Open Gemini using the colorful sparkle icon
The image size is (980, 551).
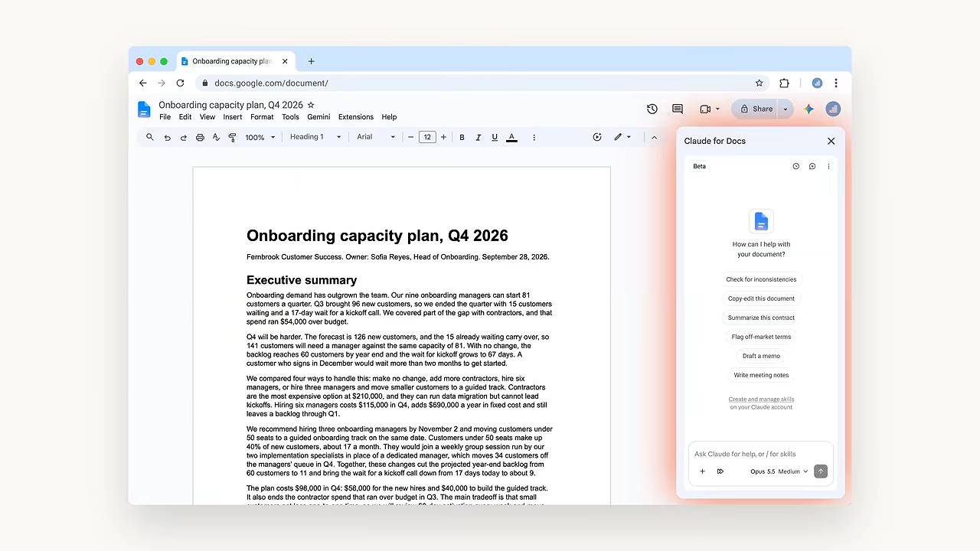808,109
